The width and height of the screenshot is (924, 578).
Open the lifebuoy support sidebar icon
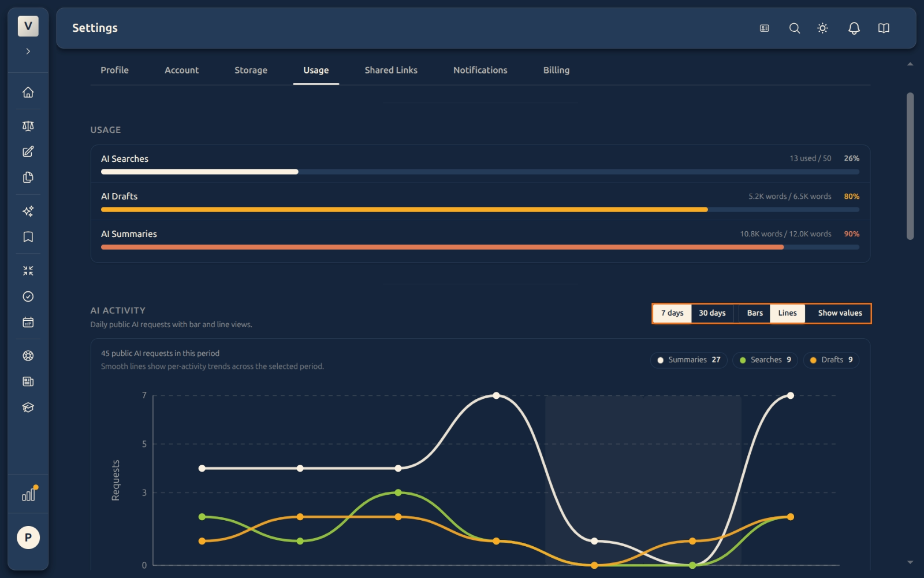[x=28, y=356]
